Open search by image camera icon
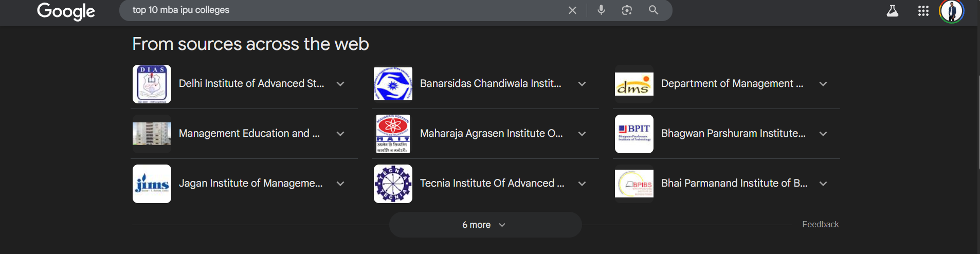 click(627, 10)
